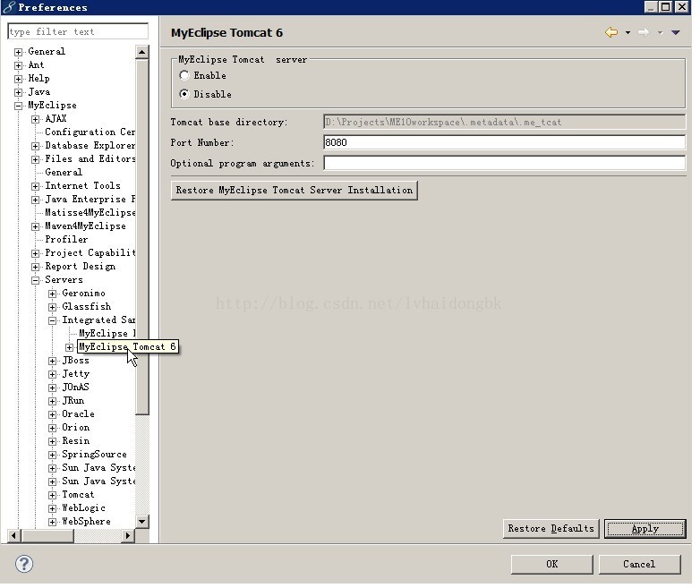The image size is (700, 588).
Task: Expand the AJAX tree node
Action: click(x=35, y=119)
